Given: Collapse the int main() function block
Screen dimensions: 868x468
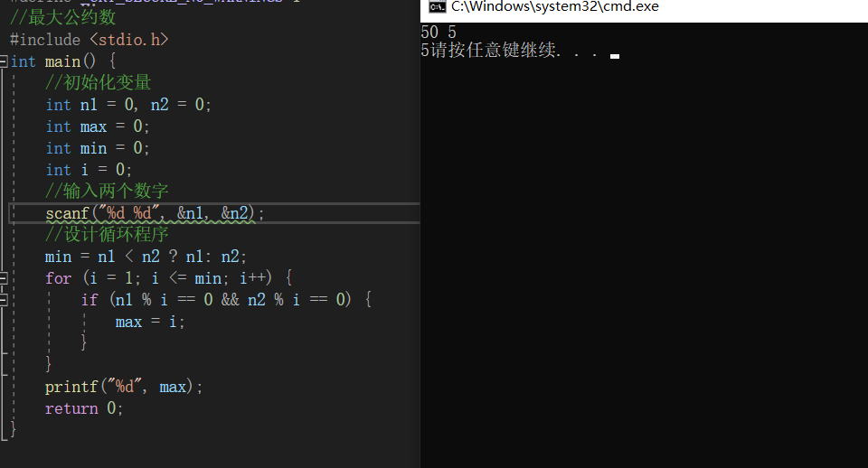Looking at the screenshot, I should pyautogui.click(x=4, y=61).
